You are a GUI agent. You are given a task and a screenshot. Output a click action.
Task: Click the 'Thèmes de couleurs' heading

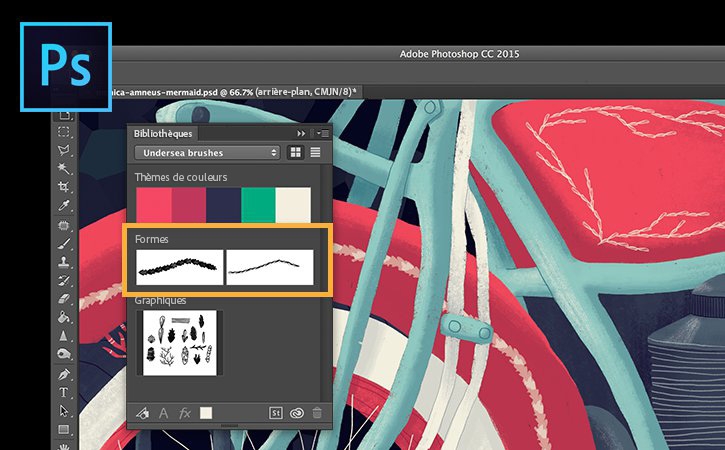click(x=181, y=177)
